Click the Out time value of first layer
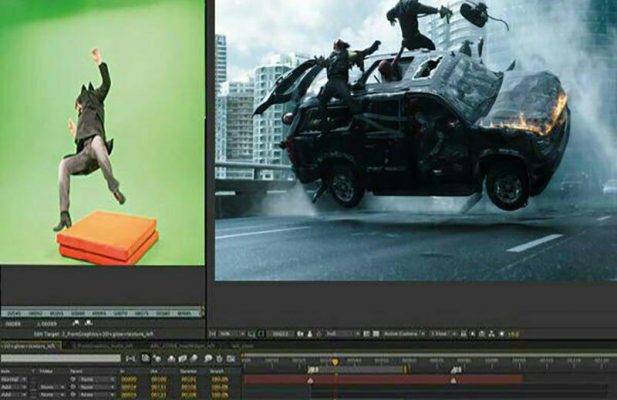617x400 pixels. point(158,380)
